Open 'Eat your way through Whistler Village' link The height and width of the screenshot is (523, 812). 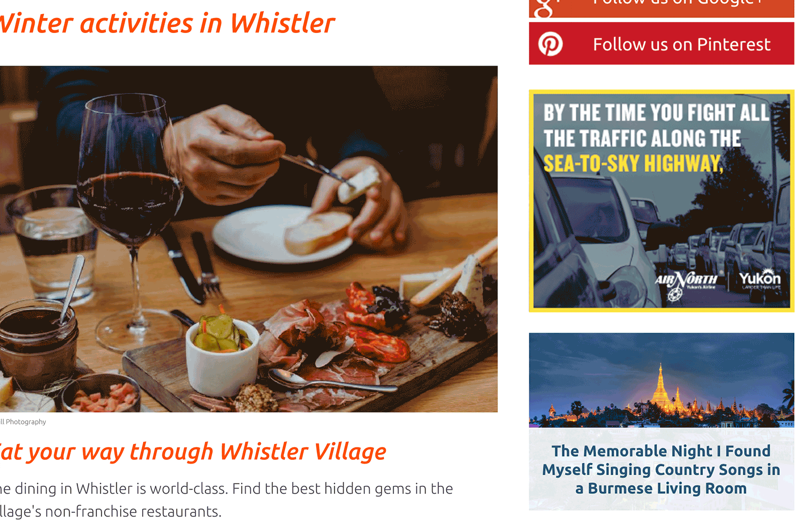coord(193,451)
